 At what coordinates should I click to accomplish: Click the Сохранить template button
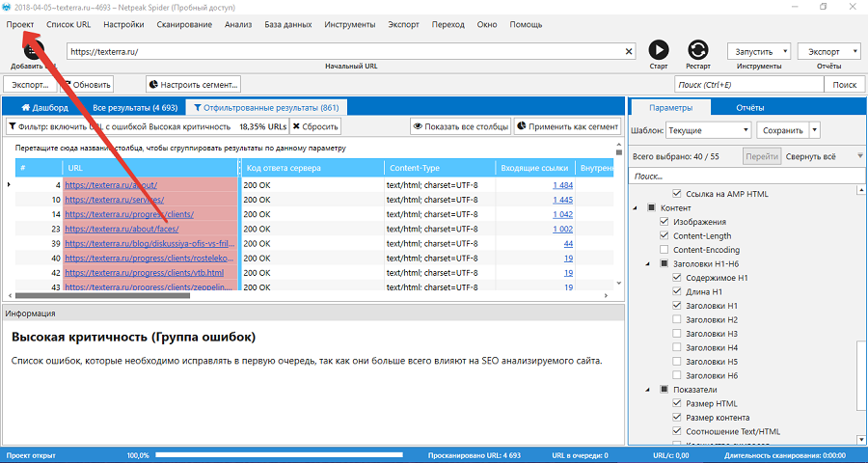click(783, 131)
